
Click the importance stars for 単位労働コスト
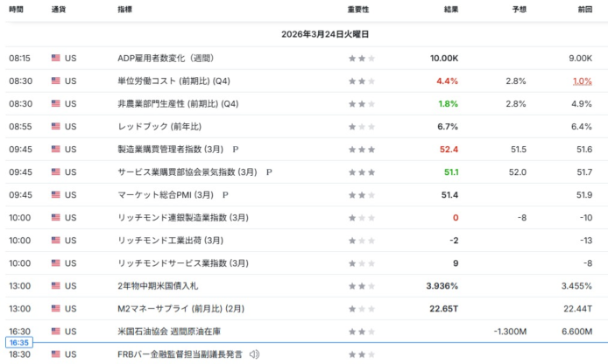pos(361,81)
